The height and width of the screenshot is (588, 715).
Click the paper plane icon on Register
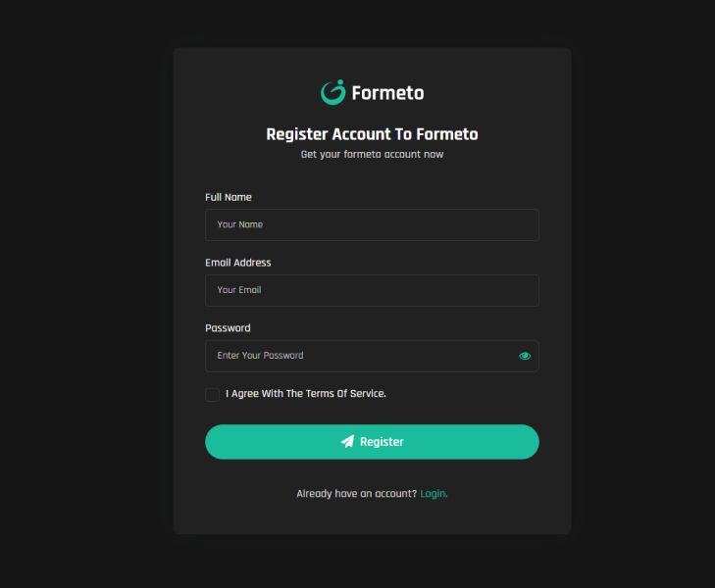click(x=347, y=442)
